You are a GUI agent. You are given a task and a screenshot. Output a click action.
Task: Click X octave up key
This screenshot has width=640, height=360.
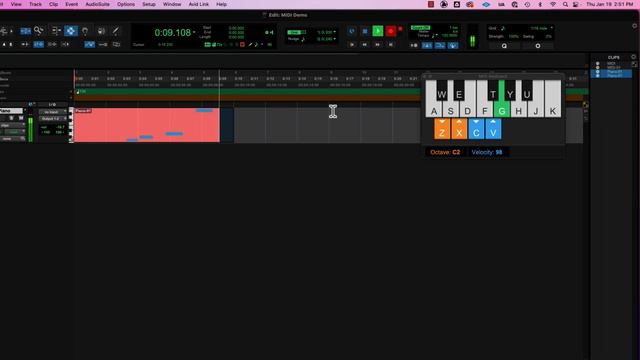459,129
